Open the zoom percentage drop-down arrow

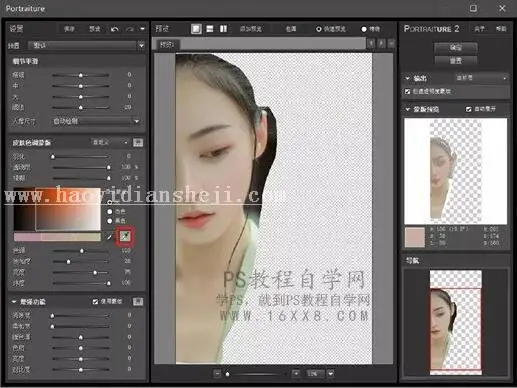pos(330,374)
